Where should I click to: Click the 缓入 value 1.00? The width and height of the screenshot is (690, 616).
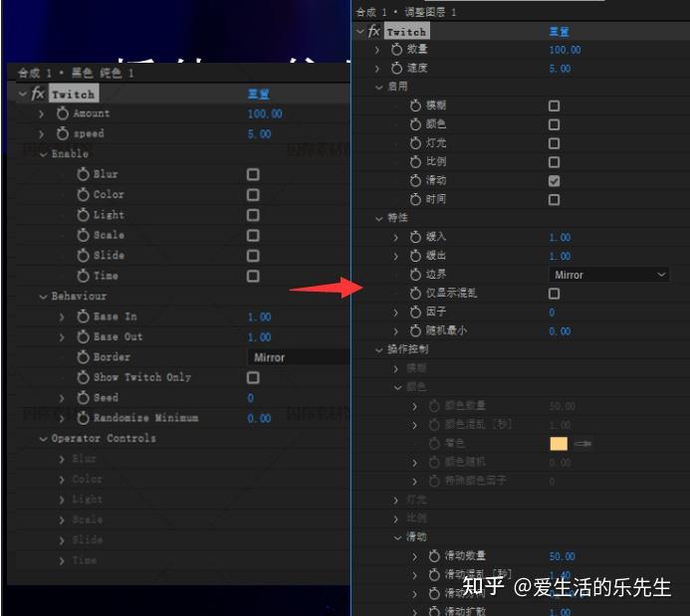(560, 238)
